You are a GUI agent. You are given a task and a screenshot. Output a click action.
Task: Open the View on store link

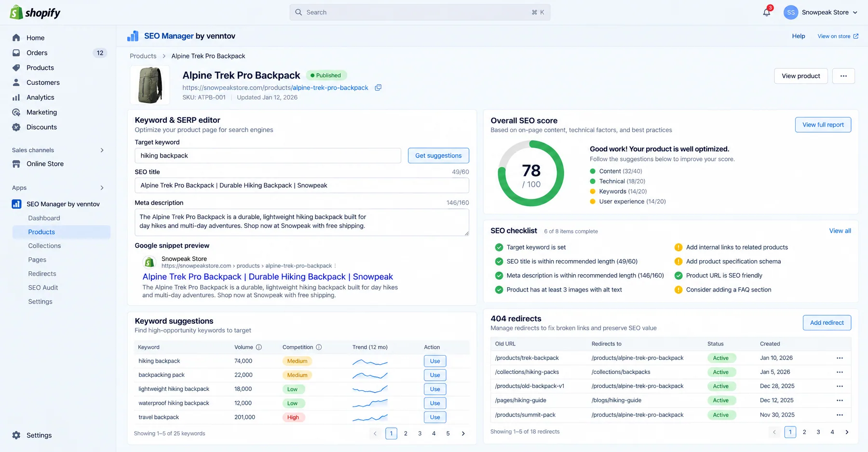[838, 36]
